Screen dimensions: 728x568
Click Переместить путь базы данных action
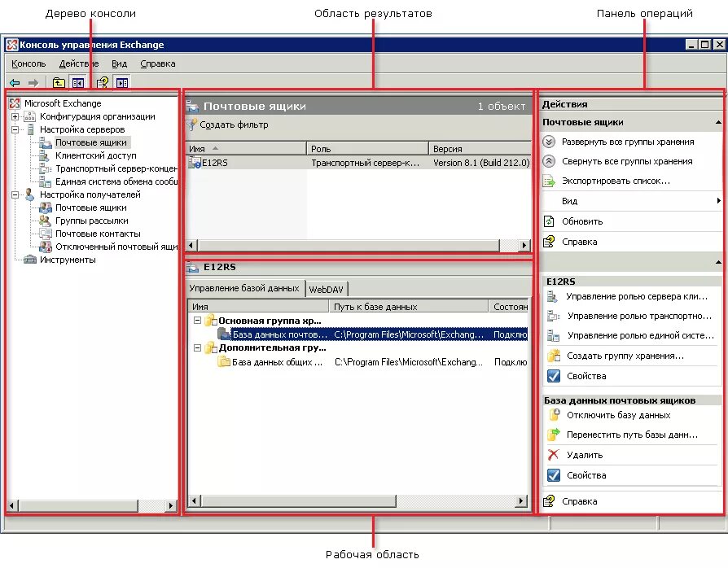point(632,435)
